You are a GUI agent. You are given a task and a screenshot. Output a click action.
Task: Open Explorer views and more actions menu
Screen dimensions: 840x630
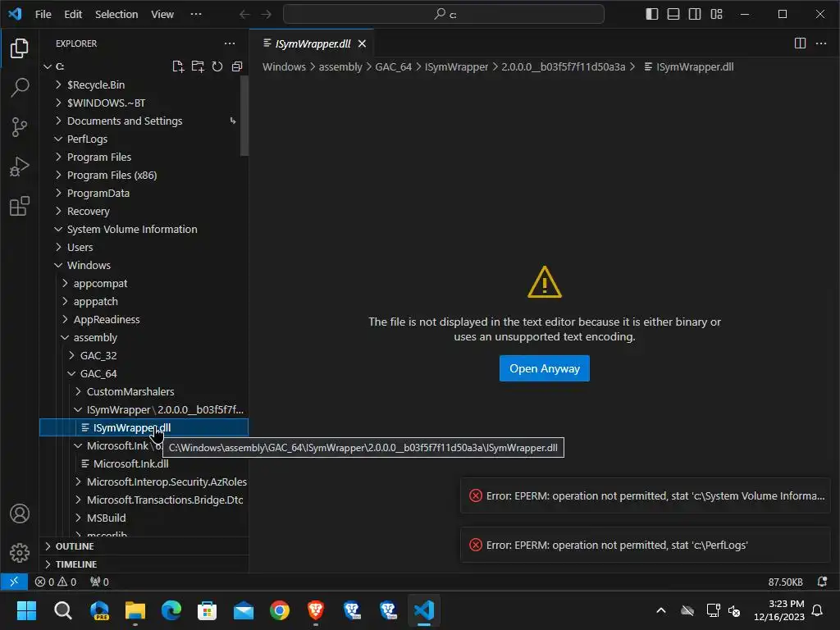[x=230, y=43]
